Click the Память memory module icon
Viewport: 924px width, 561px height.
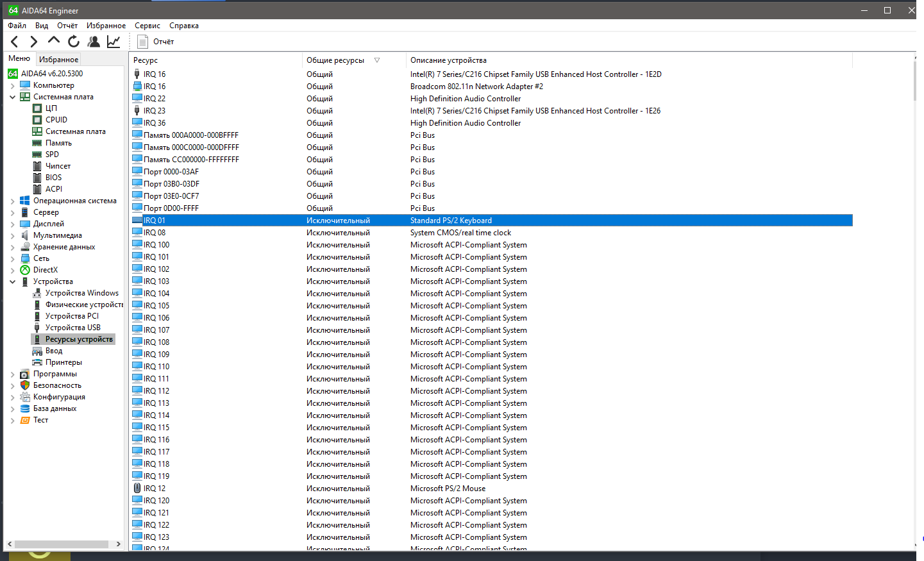(x=37, y=143)
